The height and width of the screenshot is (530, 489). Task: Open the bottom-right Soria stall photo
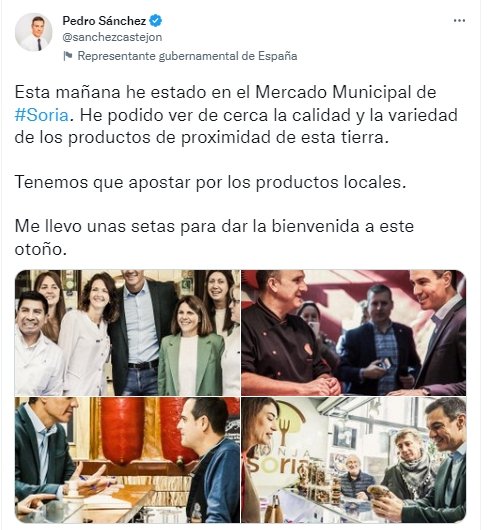[353, 460]
